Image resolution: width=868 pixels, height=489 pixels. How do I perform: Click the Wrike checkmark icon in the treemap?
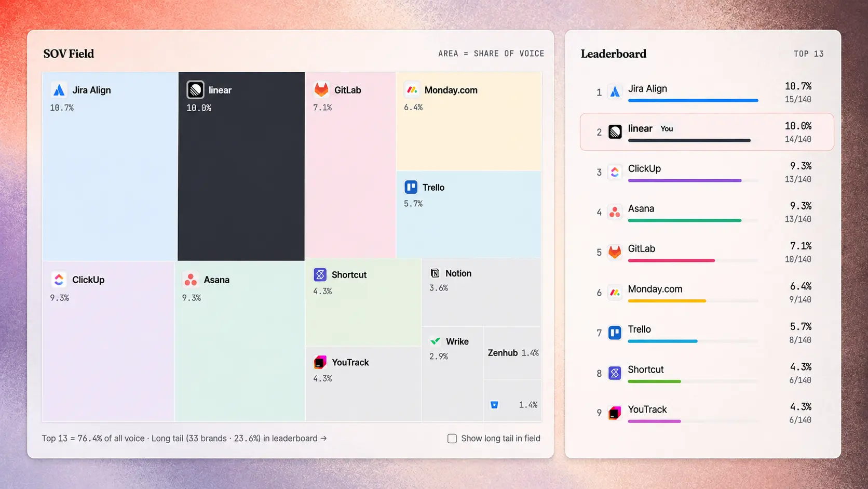pyautogui.click(x=436, y=341)
